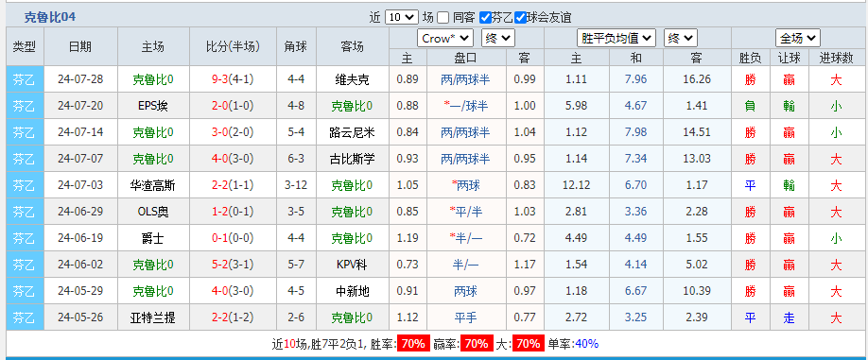Click the date 24-06-19
The image size is (868, 360).
coord(80,238)
